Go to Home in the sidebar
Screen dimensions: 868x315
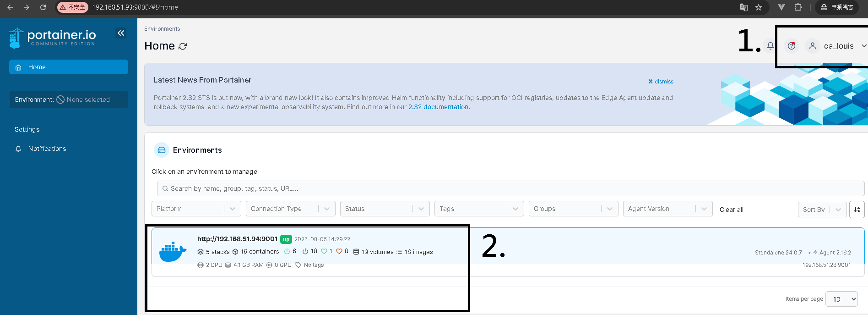click(x=69, y=67)
